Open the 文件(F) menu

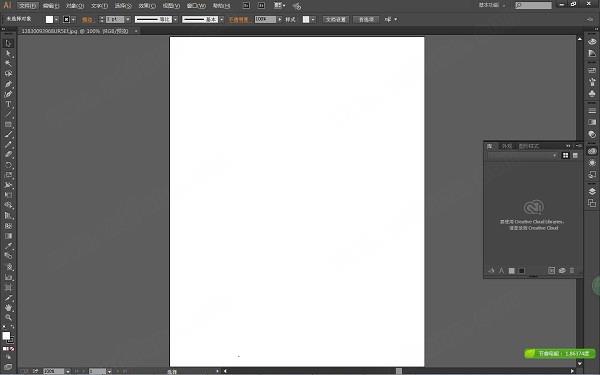[28, 6]
